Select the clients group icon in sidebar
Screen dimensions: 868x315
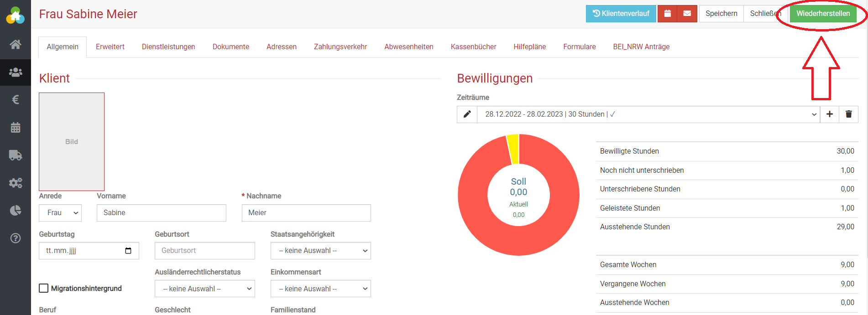click(16, 72)
